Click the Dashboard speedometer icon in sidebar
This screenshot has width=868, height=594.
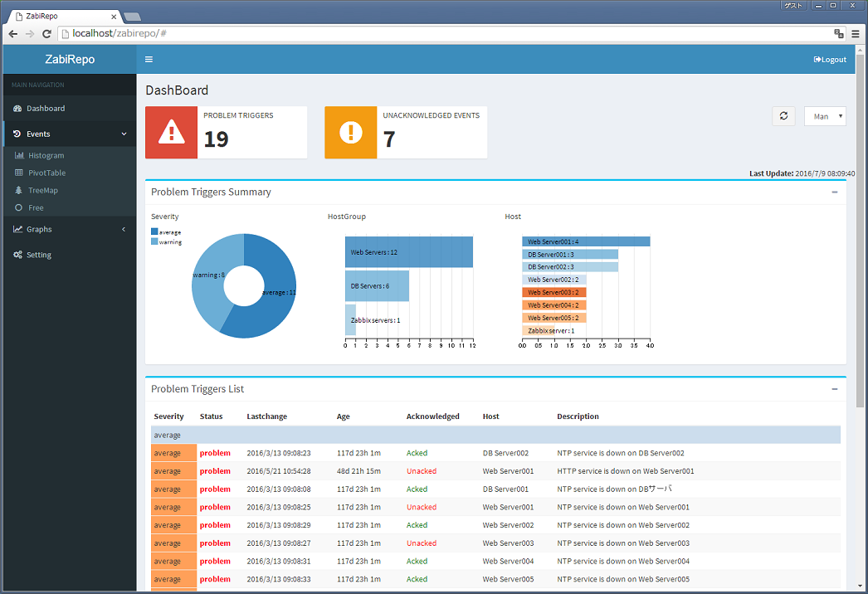point(17,109)
